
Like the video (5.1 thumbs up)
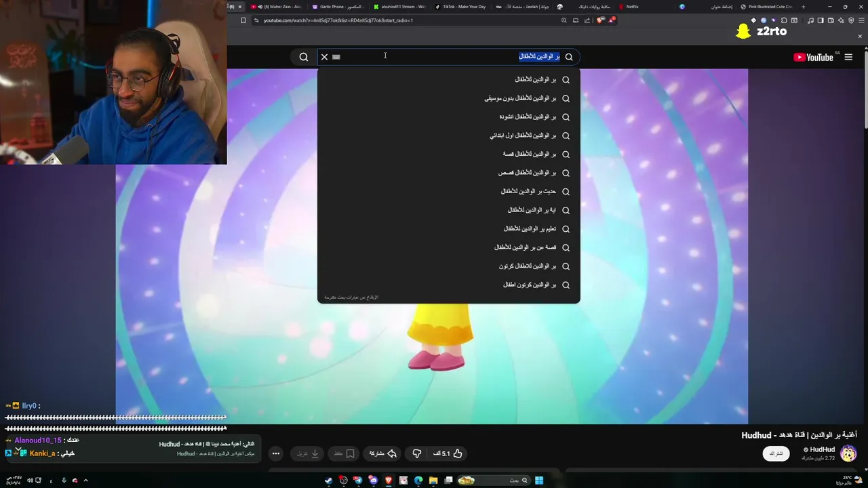pos(448,453)
